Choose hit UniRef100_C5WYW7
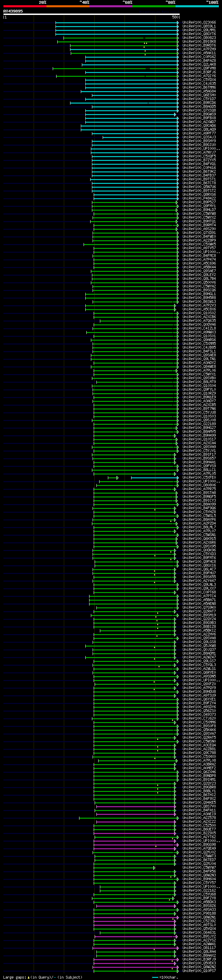The height and width of the screenshot is (980, 222). (199, 867)
